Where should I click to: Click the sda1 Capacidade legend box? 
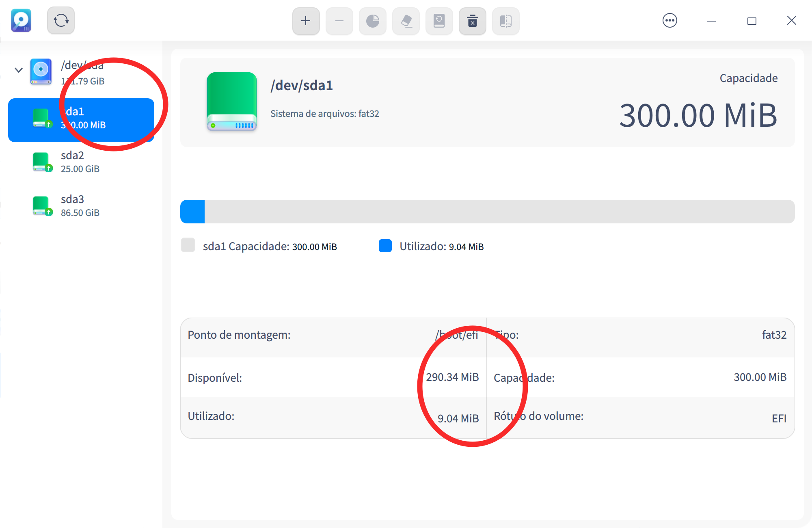188,246
